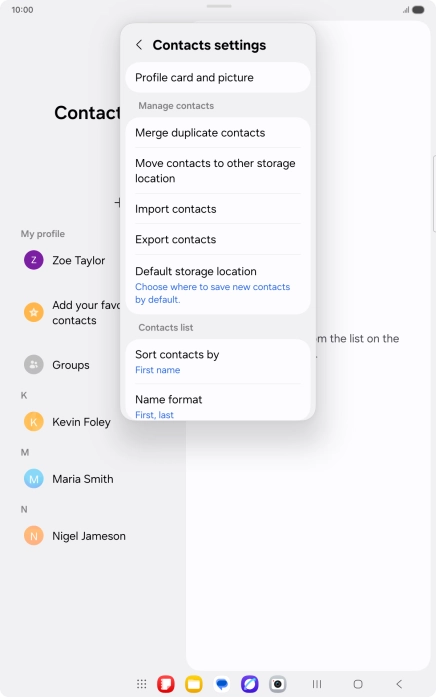Image resolution: width=436 pixels, height=697 pixels.
Task: Select Merge duplicate contacts
Action: pos(218,132)
